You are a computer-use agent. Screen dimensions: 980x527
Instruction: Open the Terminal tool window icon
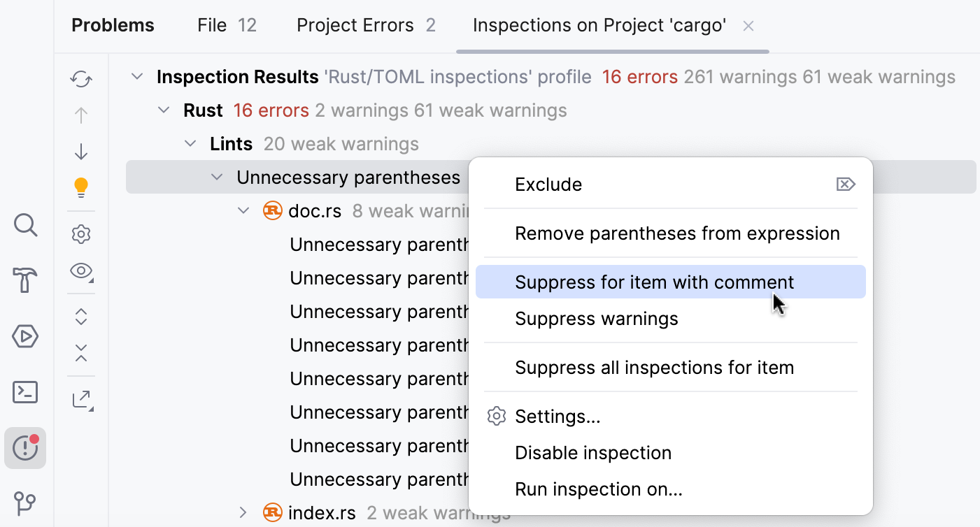pos(25,392)
